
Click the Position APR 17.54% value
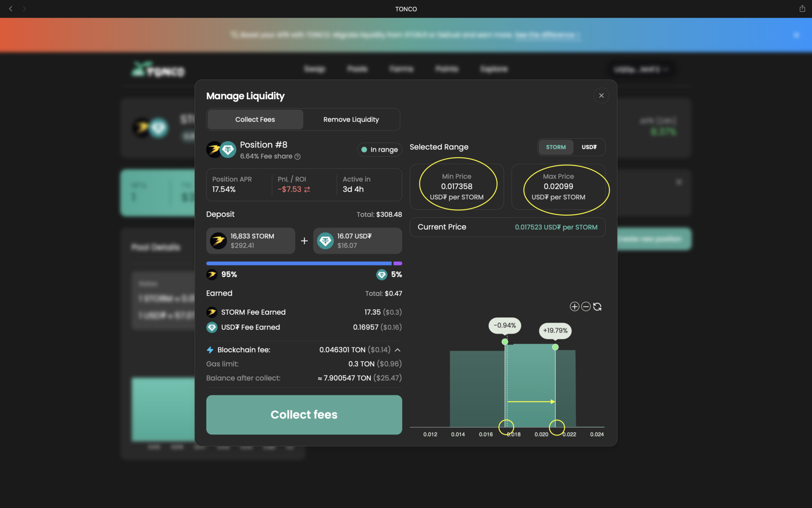click(224, 190)
